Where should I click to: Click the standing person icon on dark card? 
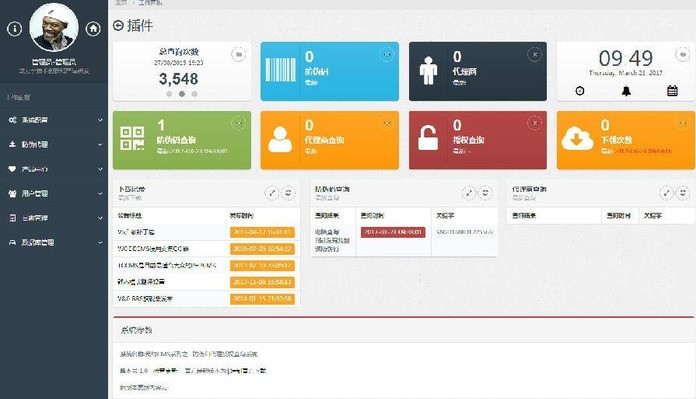tap(428, 71)
